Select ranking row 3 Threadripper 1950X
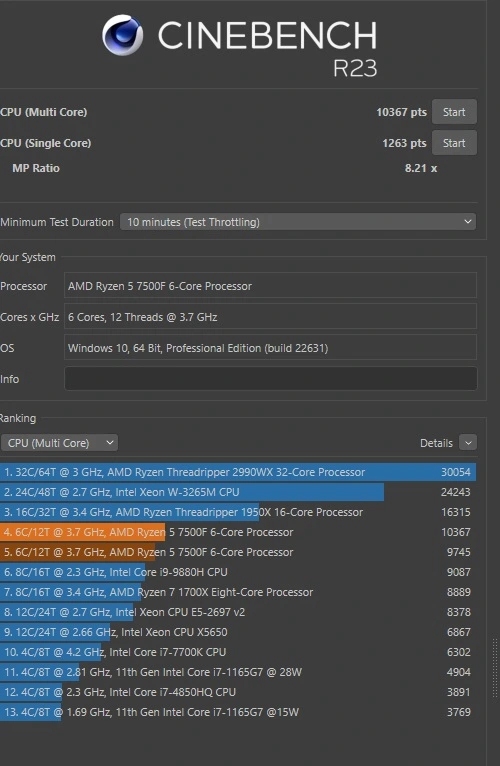The image size is (500, 766). click(x=238, y=512)
